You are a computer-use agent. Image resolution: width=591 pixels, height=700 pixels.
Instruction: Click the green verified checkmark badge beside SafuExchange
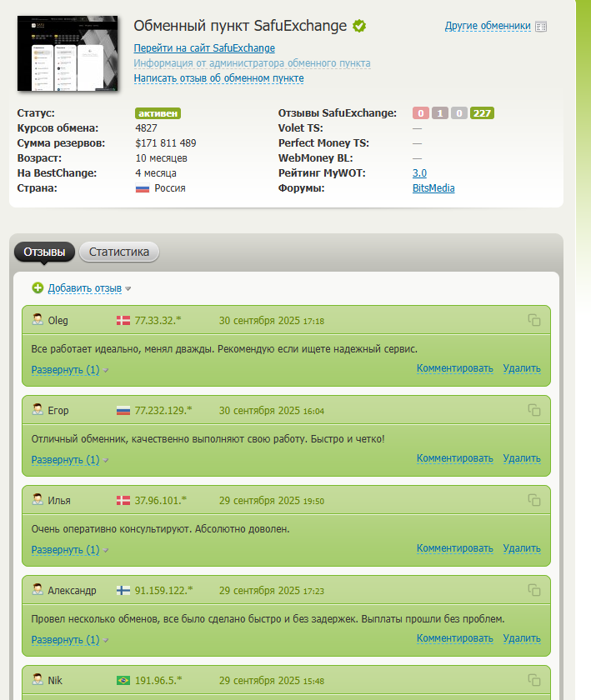coord(359,26)
